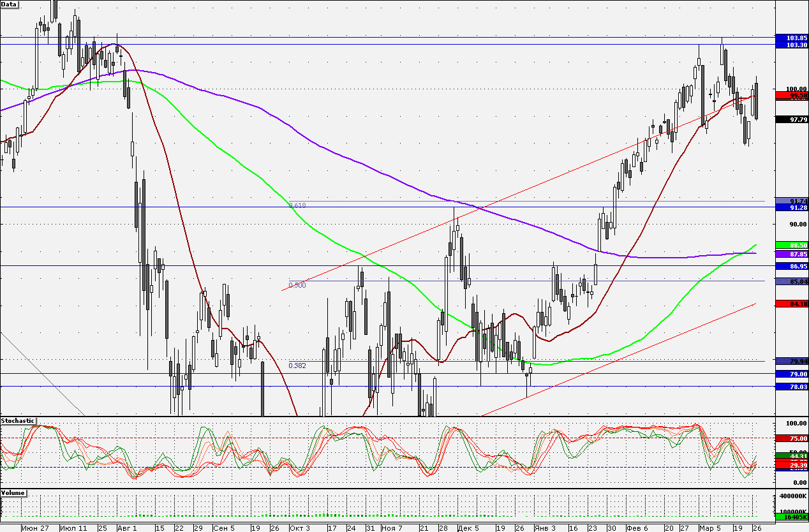This screenshot has width=809, height=532.
Task: Click the Data panel title label
Action: [10, 3]
